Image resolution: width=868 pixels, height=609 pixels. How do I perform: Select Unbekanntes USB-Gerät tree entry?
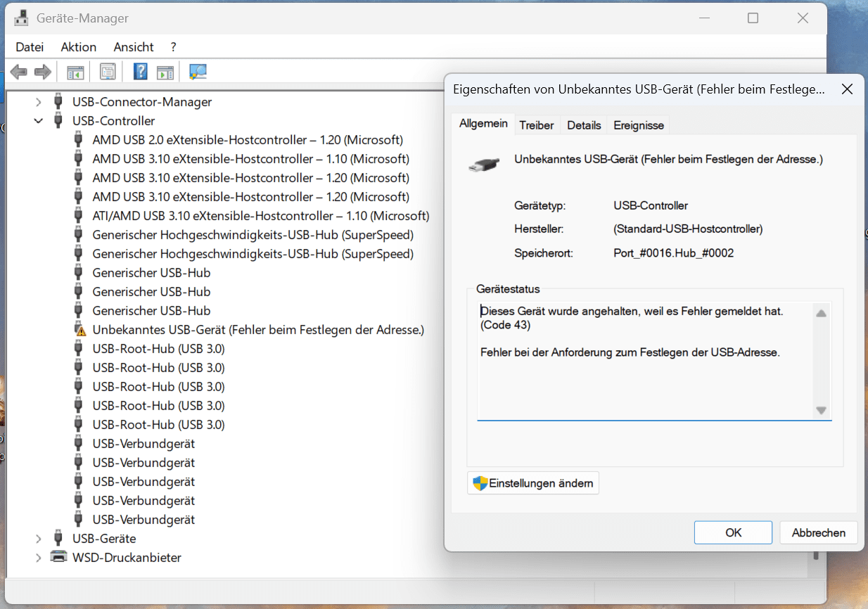point(258,330)
